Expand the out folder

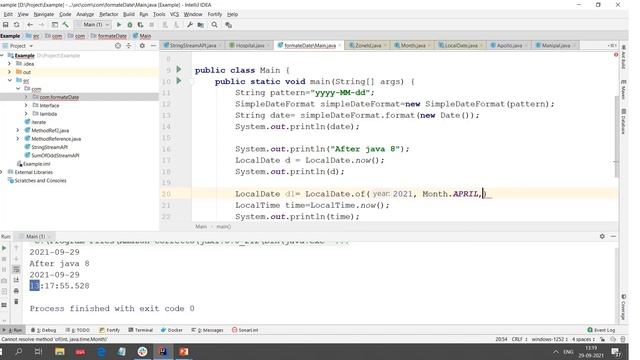coord(10,72)
